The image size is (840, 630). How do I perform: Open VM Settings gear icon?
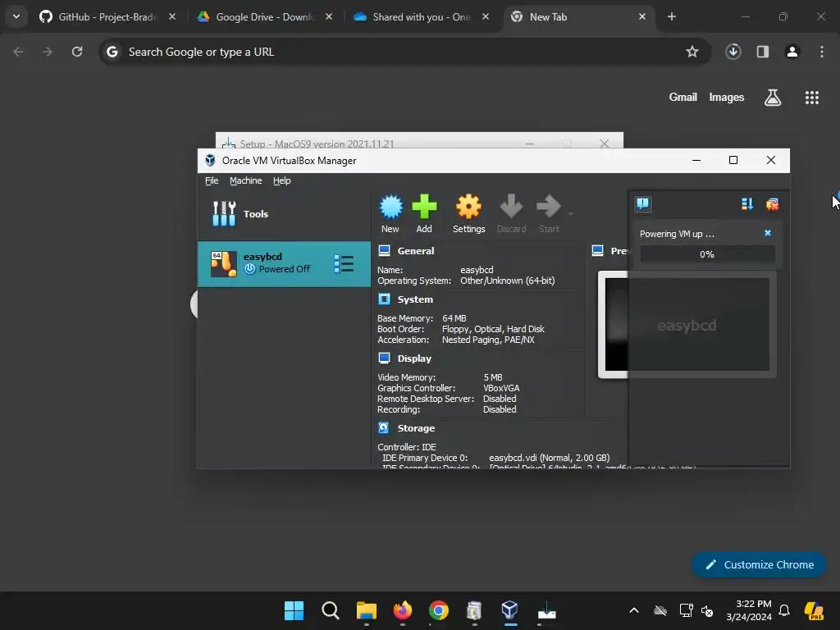tap(468, 213)
